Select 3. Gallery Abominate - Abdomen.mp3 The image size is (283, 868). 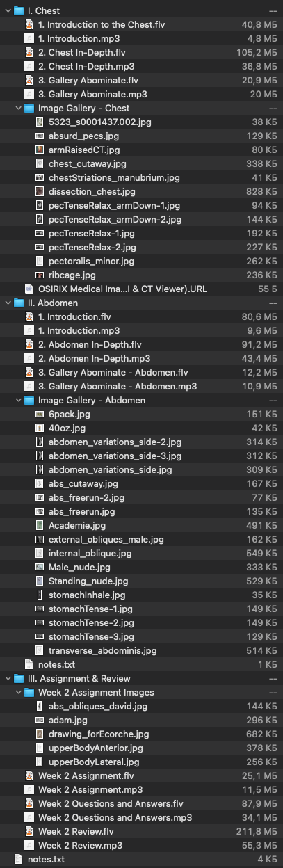click(141, 386)
